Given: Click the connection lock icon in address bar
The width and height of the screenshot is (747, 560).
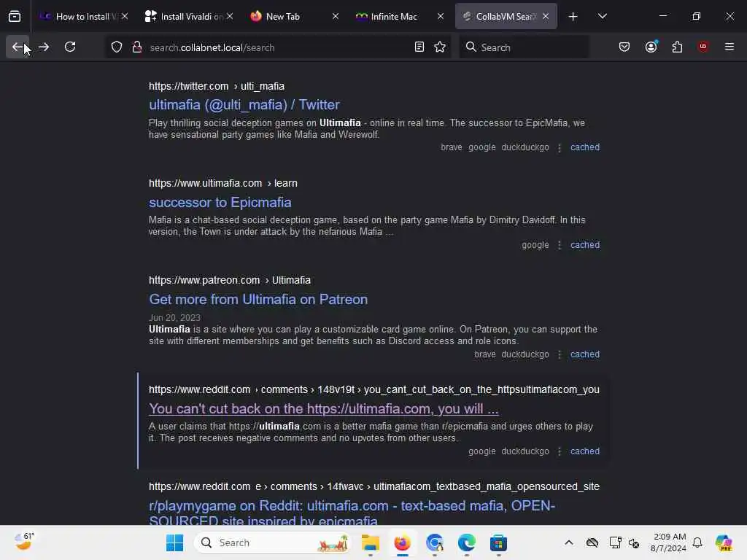Looking at the screenshot, I should [137, 47].
